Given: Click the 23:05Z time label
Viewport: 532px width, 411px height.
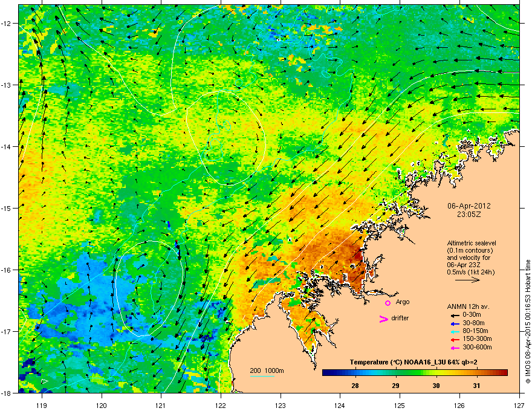Looking at the screenshot, I should (469, 215).
